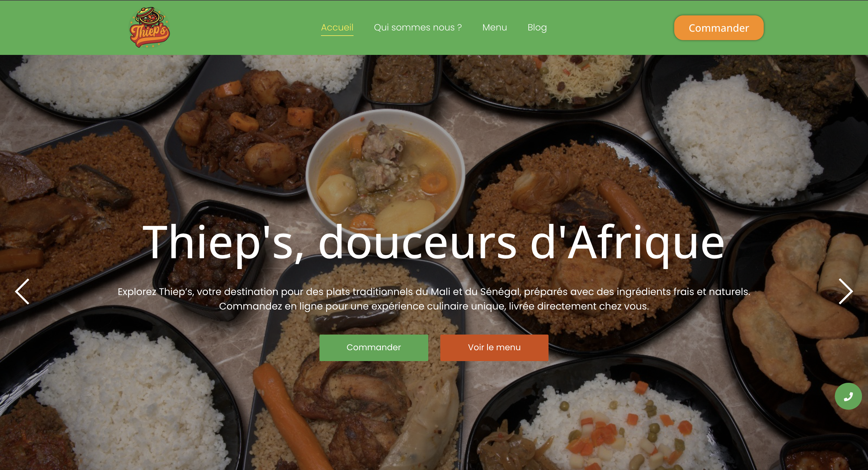Click the green Commander button on hero
Image resolution: width=868 pixels, height=470 pixels.
click(374, 348)
